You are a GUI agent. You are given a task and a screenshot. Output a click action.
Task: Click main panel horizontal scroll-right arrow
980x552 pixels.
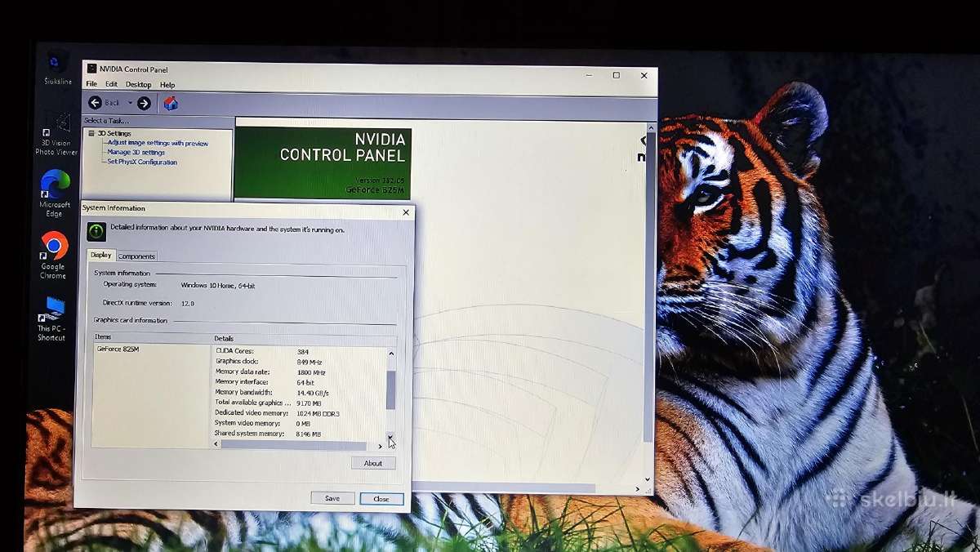point(639,489)
